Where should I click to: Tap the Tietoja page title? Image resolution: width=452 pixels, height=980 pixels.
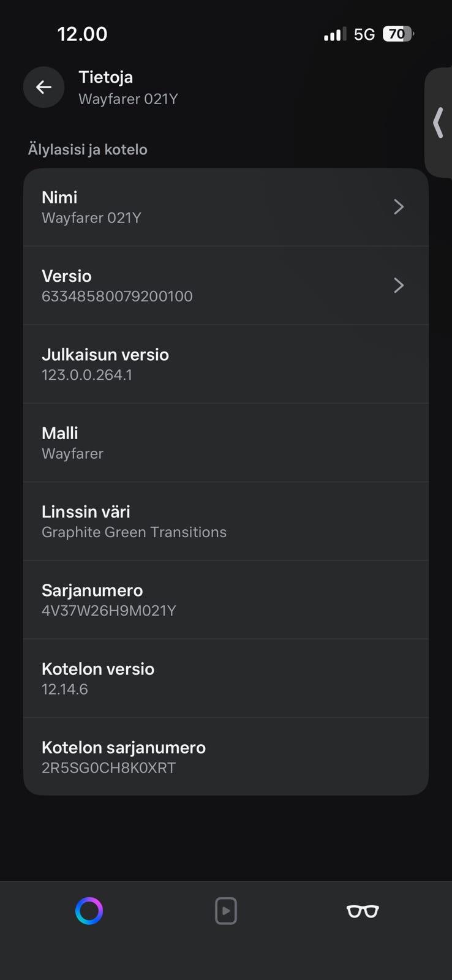[106, 77]
